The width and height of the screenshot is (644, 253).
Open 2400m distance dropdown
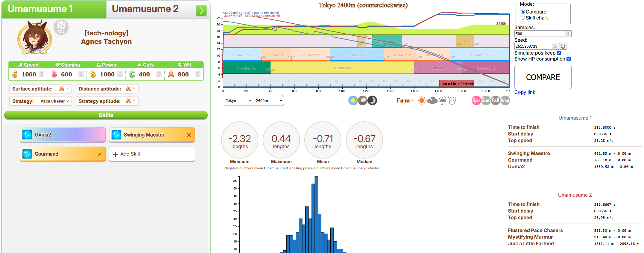pos(268,100)
